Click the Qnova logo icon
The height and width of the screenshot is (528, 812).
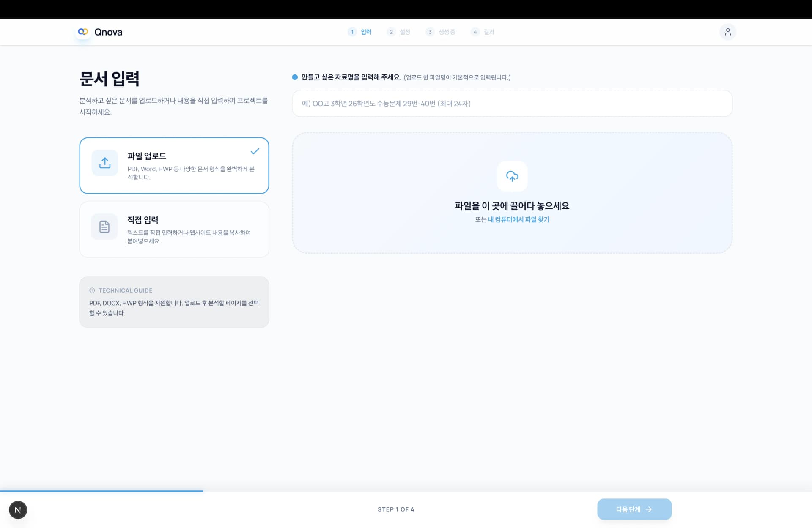point(83,32)
